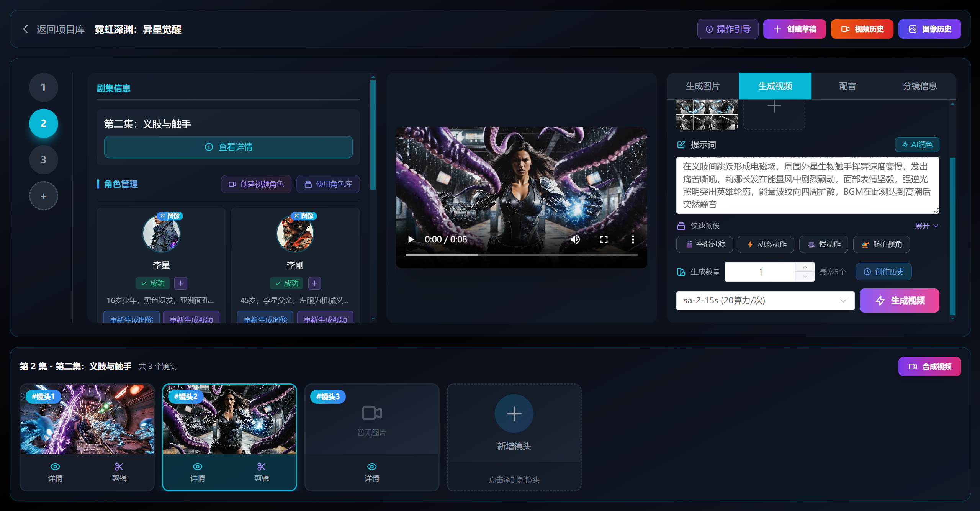The height and width of the screenshot is (511, 980).
Task: View details of 镜头3 via eye icon
Action: click(x=371, y=467)
